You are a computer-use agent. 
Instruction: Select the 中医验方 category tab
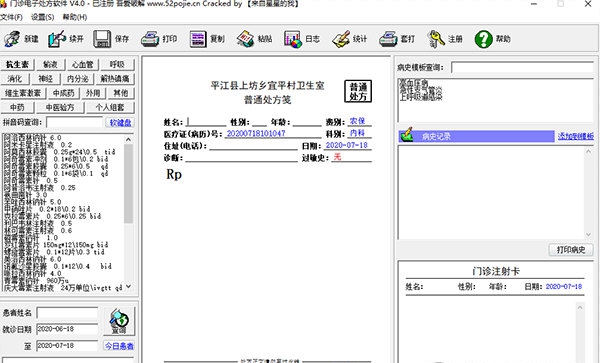[x=60, y=107]
